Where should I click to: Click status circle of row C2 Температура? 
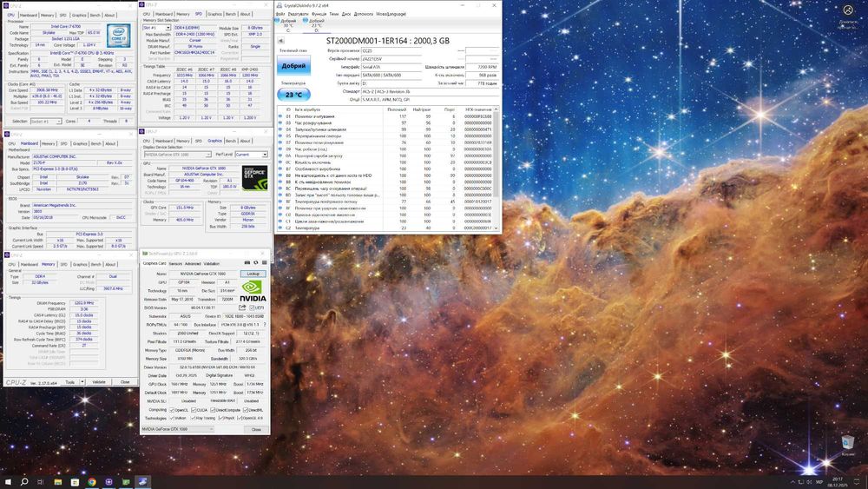click(x=280, y=228)
